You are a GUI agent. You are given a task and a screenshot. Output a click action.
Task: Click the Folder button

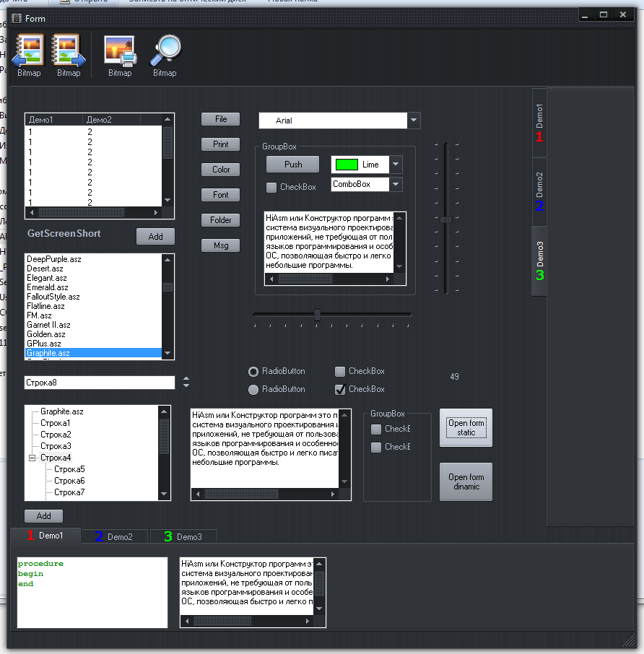(221, 220)
